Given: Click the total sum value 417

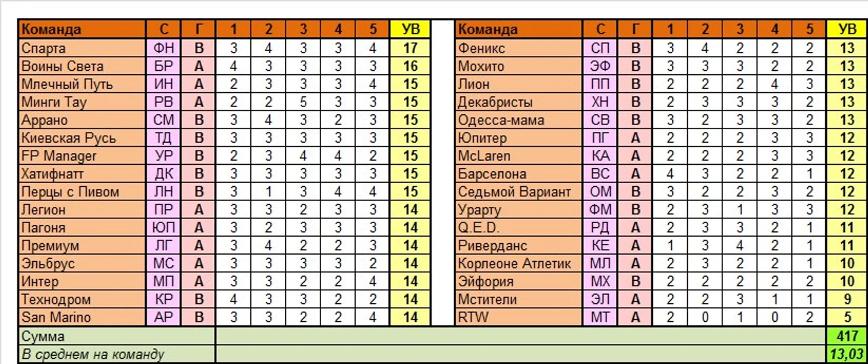Looking at the screenshot, I should coord(847,336).
